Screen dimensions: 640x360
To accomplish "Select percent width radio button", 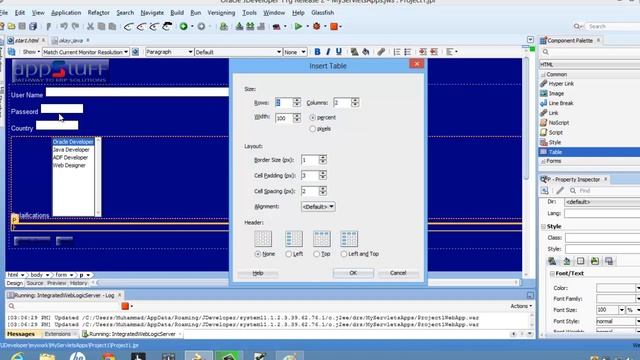I will [313, 118].
